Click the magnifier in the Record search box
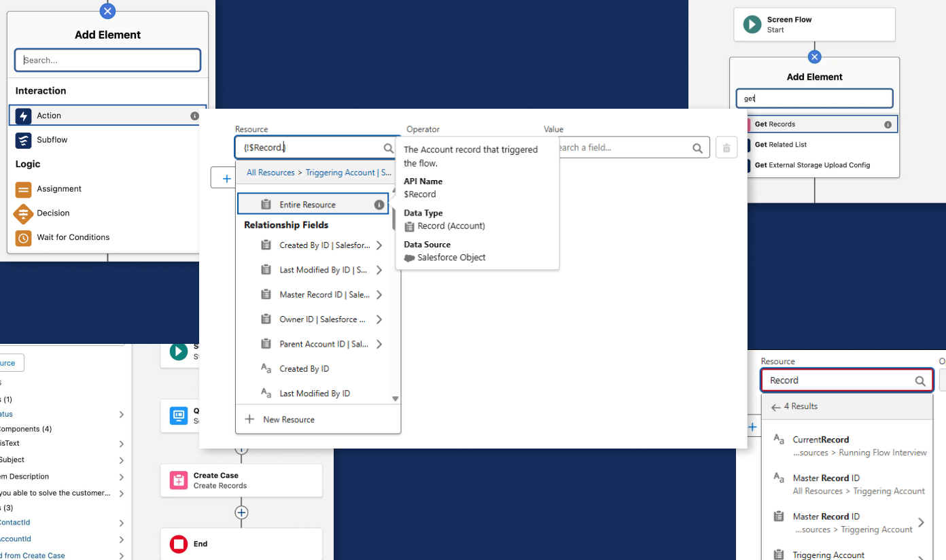 click(920, 381)
